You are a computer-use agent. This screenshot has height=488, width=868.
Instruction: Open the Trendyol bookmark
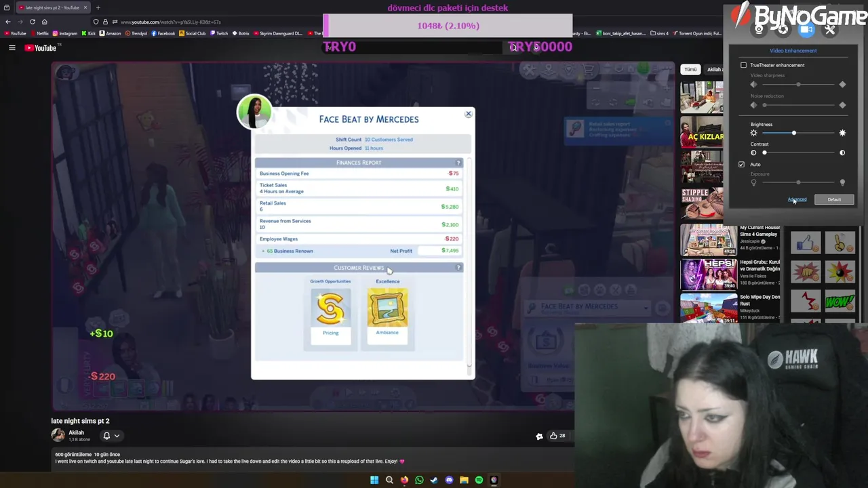136,33
